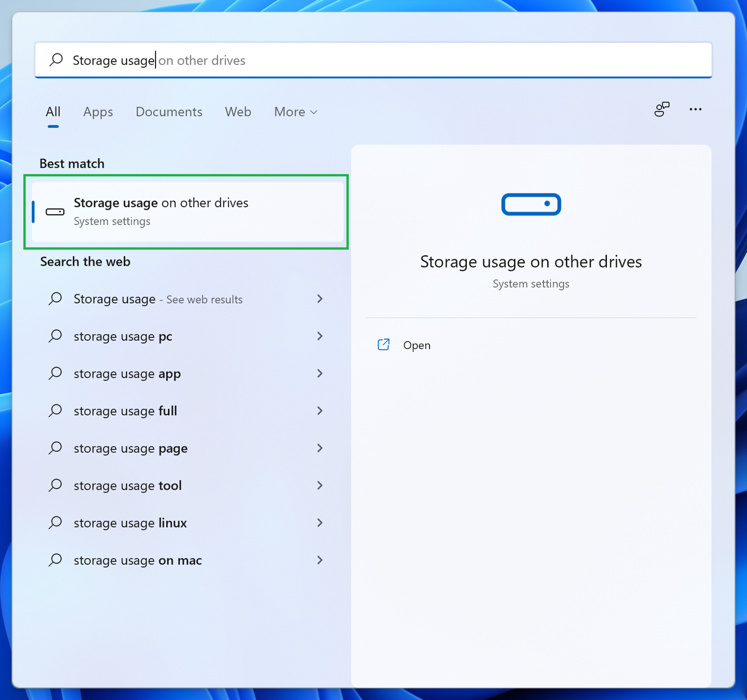Select the Web filter tab

238,111
